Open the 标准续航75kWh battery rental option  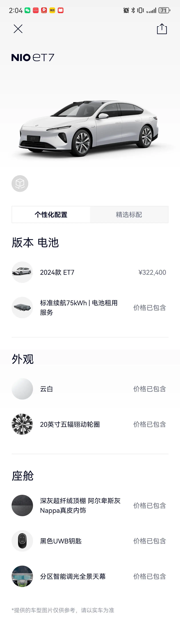(79, 307)
